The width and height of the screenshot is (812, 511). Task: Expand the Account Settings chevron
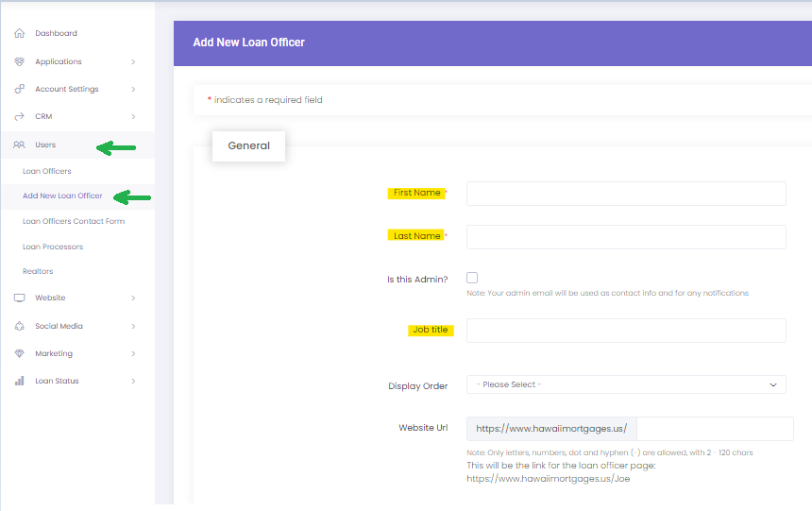pyautogui.click(x=133, y=90)
